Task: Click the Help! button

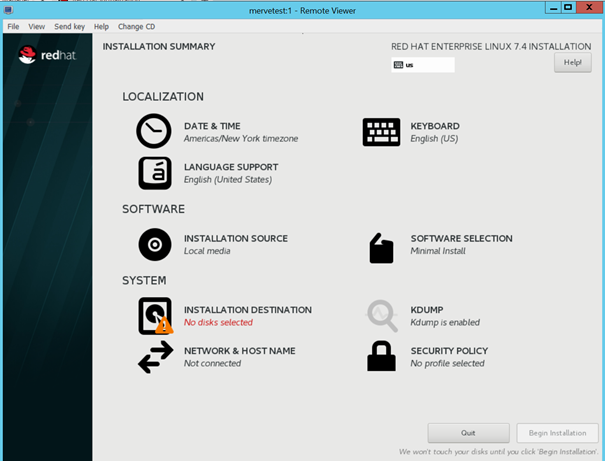Action: (x=573, y=62)
